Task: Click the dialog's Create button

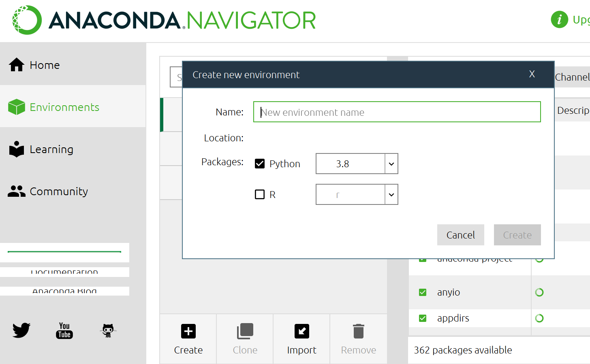Action: click(x=517, y=235)
